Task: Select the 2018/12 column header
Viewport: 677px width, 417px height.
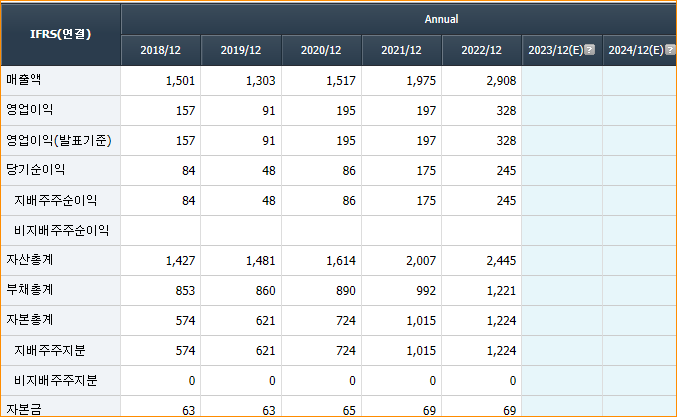Action: coord(161,50)
